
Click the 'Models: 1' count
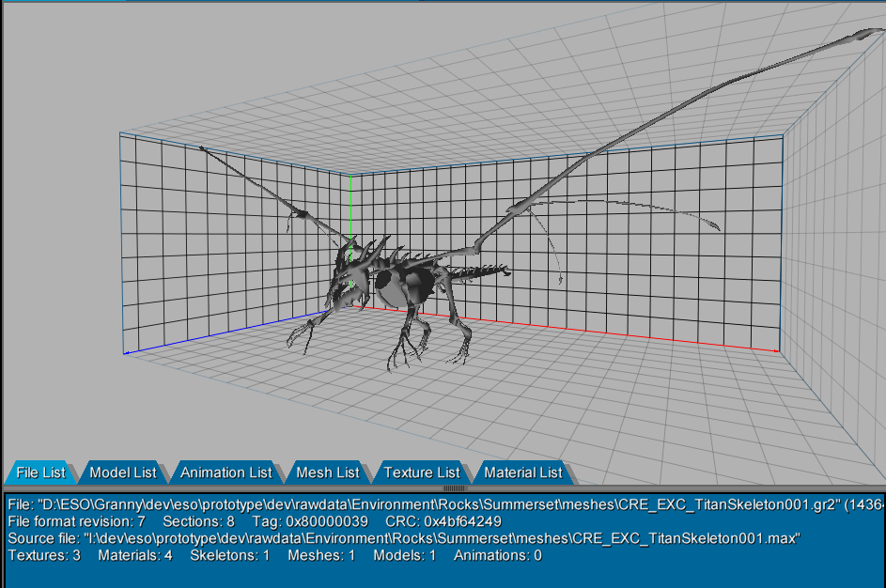point(405,555)
